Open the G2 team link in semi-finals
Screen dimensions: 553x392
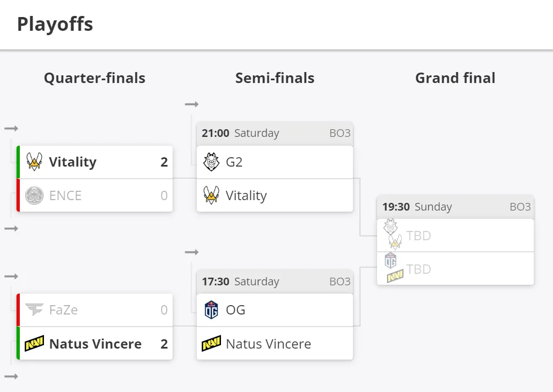[234, 162]
